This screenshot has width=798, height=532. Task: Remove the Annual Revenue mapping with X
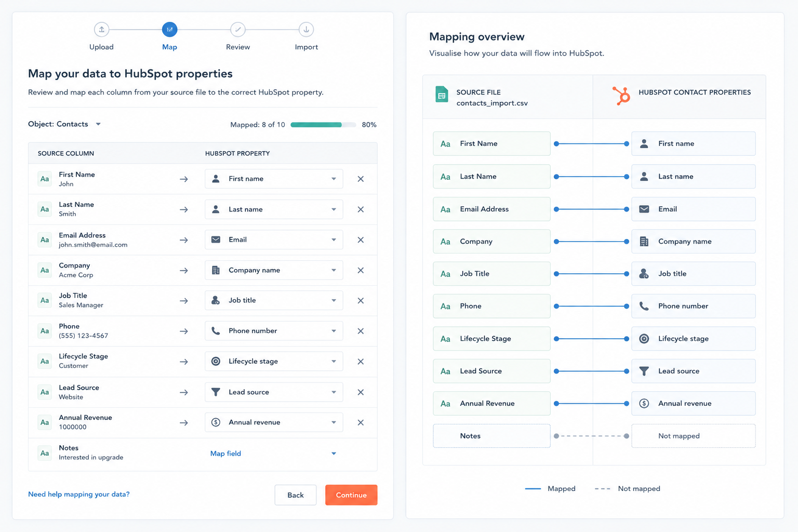coord(361,422)
